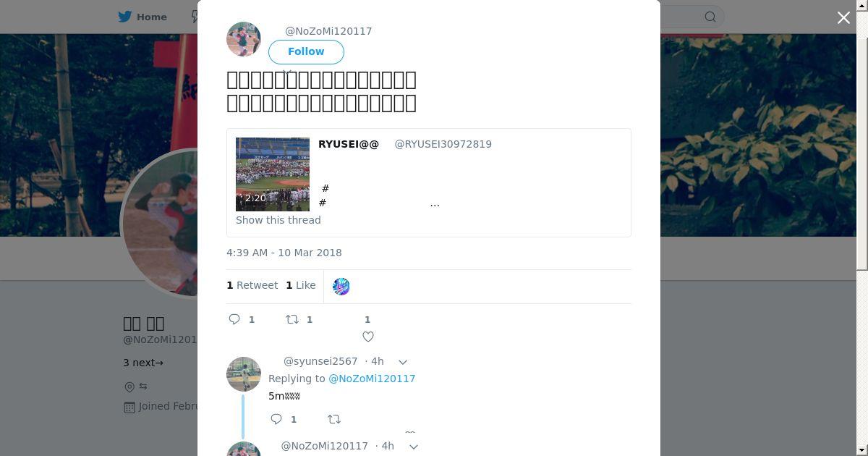Open the Home tab in top navigation
The image size is (868, 456).
(142, 17)
